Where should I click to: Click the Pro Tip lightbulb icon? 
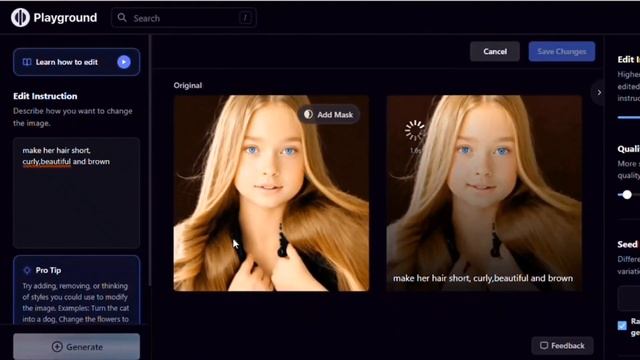pyautogui.click(x=27, y=270)
